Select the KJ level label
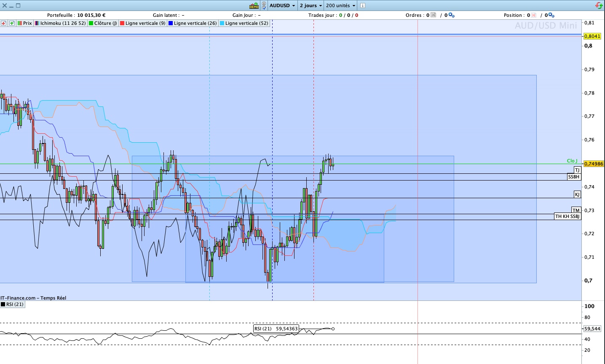The image size is (605, 364). point(577,194)
